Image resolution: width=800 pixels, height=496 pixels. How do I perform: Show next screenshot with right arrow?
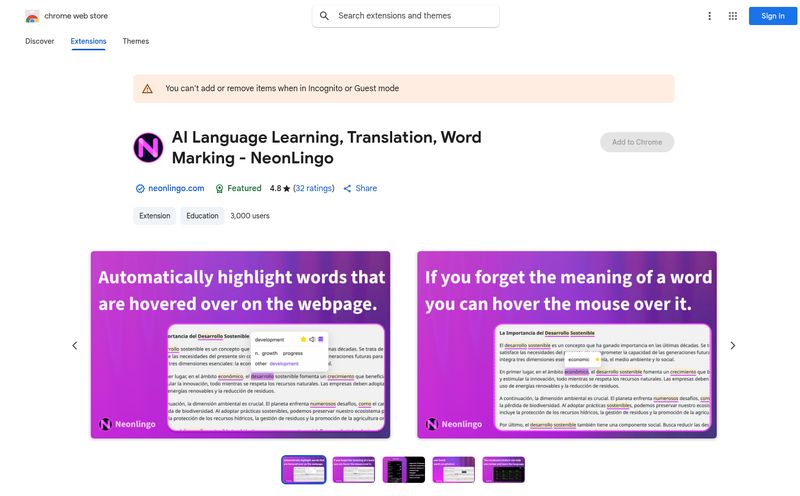tap(733, 345)
